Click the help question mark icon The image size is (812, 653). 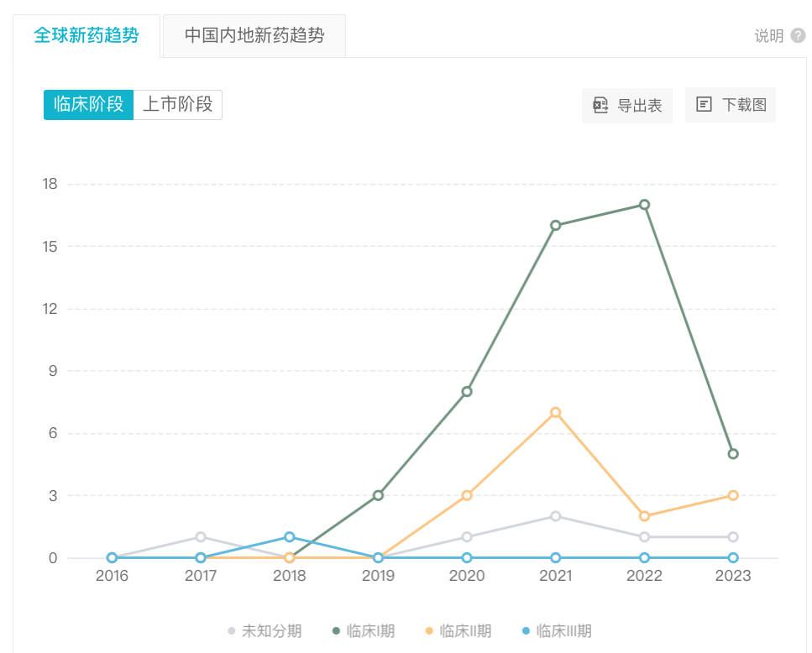(798, 35)
